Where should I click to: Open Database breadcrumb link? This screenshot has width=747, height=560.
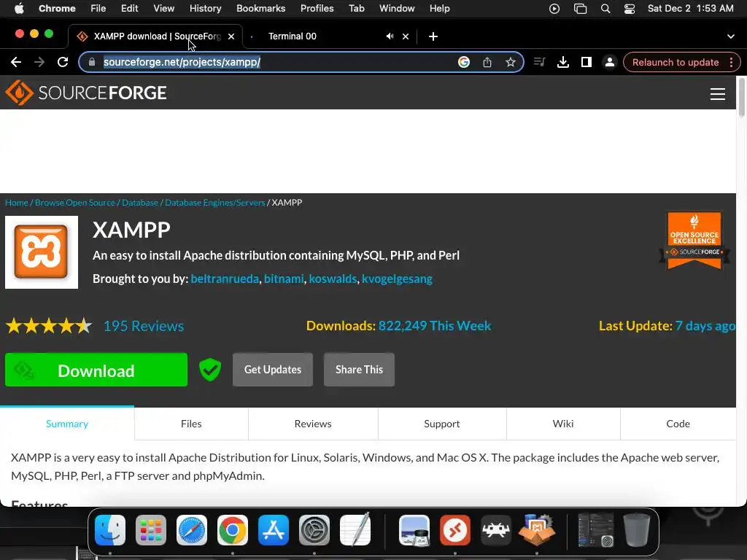coord(139,203)
